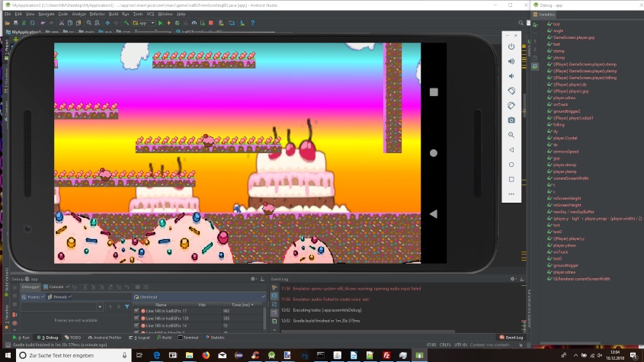Click the Make Project hammer icon
Viewport: 644px width, 362px height.
[x=127, y=23]
